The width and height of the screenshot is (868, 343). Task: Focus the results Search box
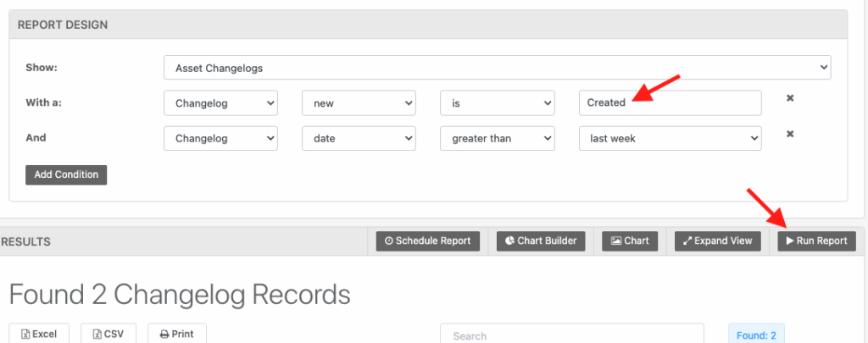tap(571, 335)
